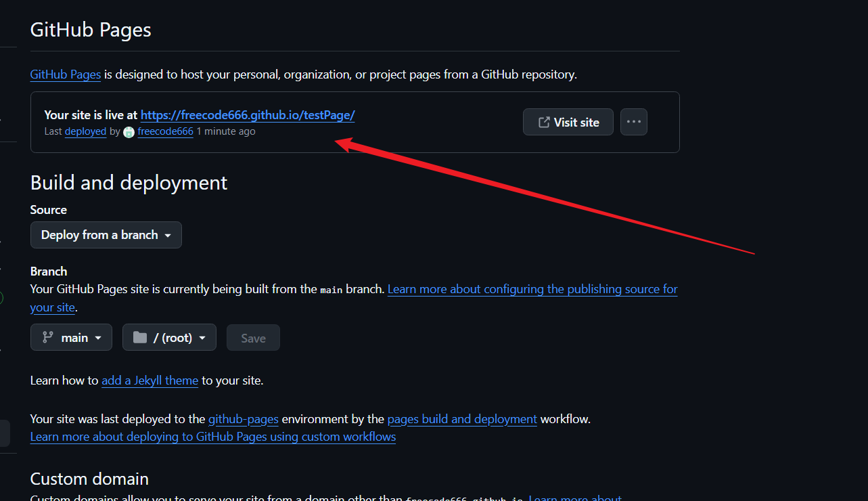Expand the / (root) folder dropdown caret
Viewport: 868px width, 501px height.
(202, 338)
